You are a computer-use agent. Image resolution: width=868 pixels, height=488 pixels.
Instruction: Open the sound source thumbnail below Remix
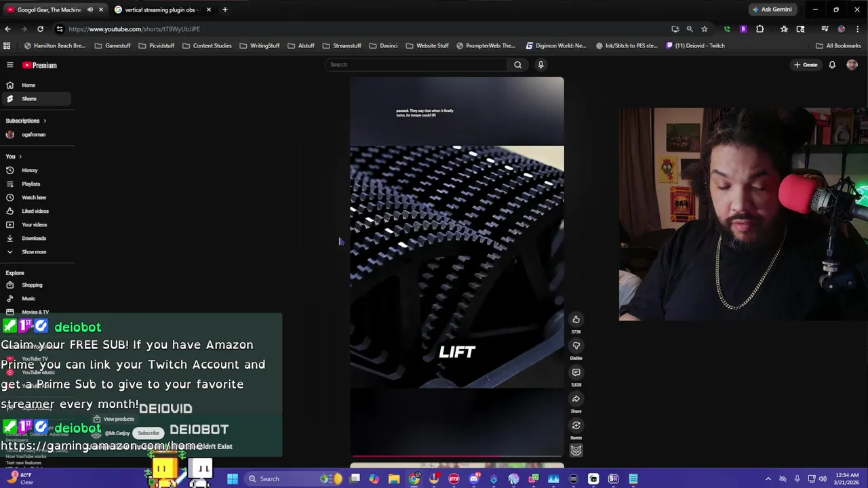click(576, 451)
